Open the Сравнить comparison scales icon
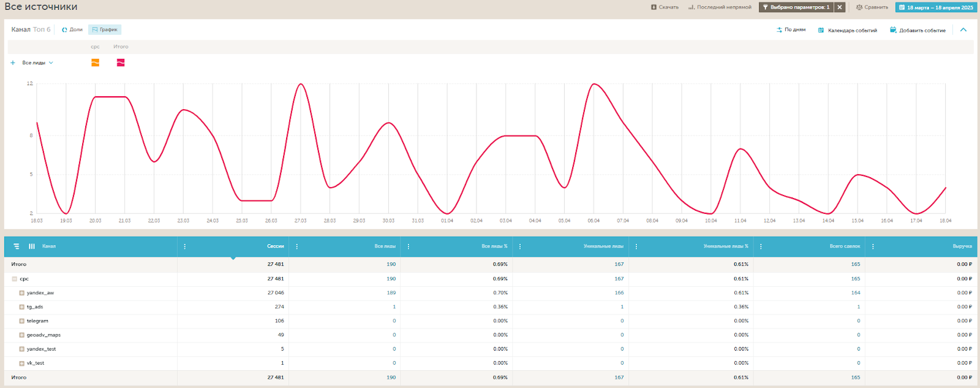 859,7
